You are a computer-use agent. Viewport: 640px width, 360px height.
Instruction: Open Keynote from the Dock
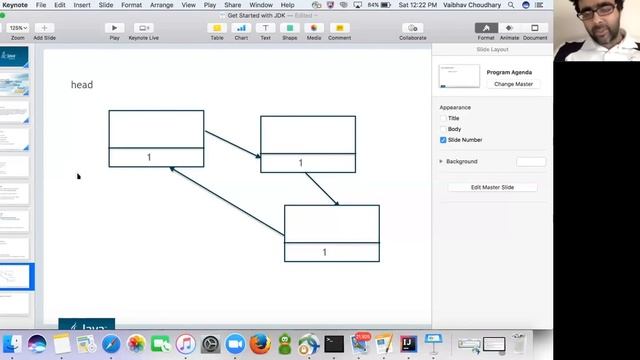tap(433, 344)
